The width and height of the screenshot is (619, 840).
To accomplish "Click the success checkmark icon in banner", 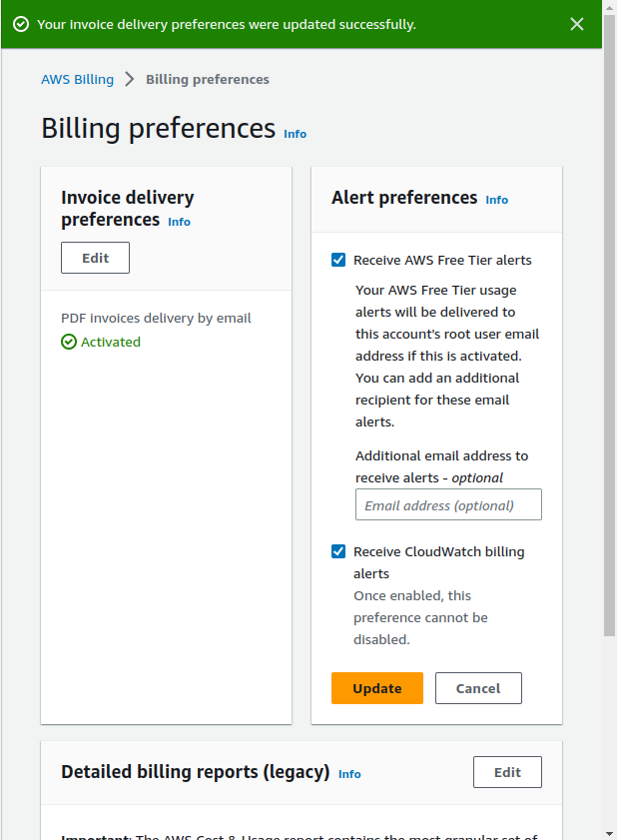I will pos(21,24).
